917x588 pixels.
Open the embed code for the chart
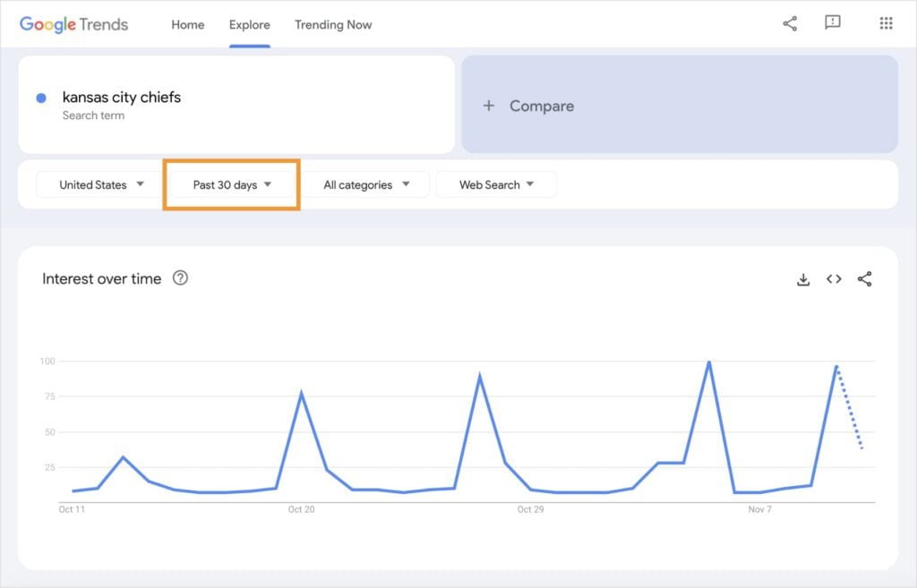[x=833, y=279]
